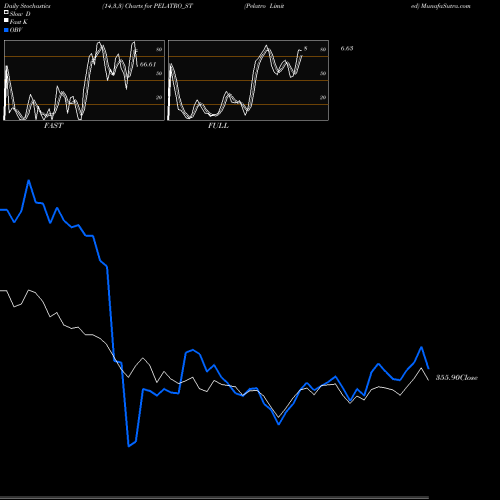
Task: Click the 20 level label in FULL chart
Action: pos(323,97)
